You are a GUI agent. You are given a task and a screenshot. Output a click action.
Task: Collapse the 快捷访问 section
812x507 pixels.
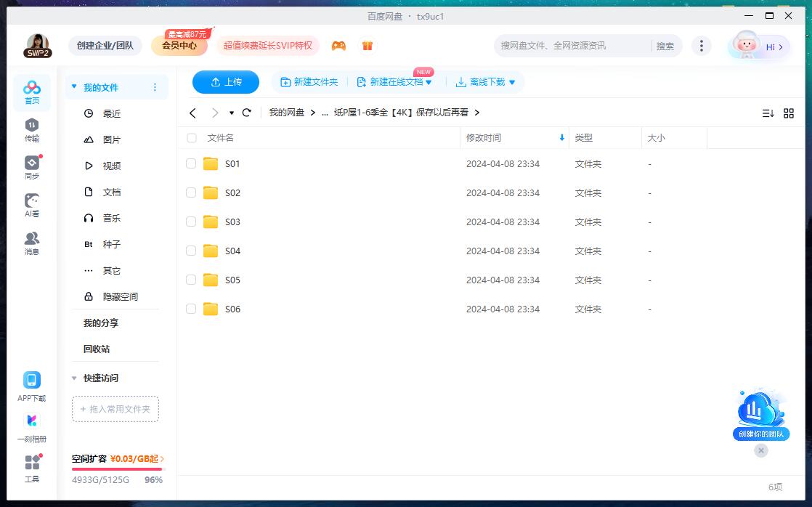click(74, 378)
